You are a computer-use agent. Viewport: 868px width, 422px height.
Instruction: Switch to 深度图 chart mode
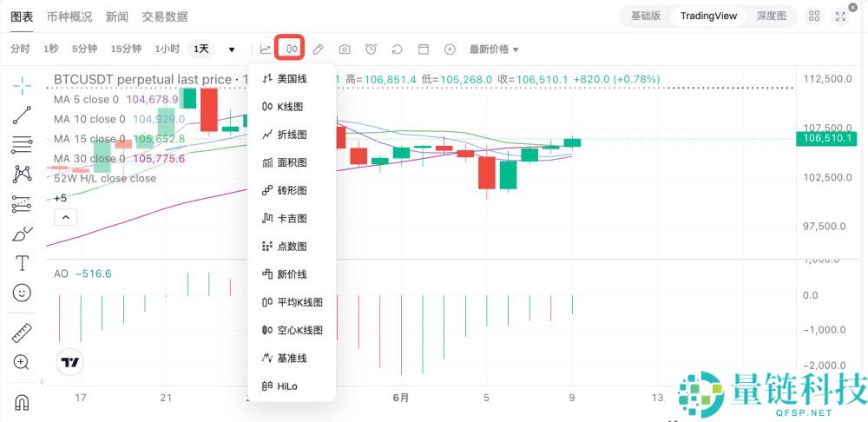pos(771,16)
